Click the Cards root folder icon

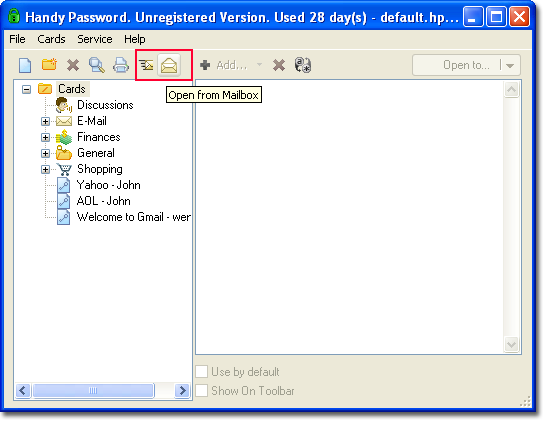[45, 89]
